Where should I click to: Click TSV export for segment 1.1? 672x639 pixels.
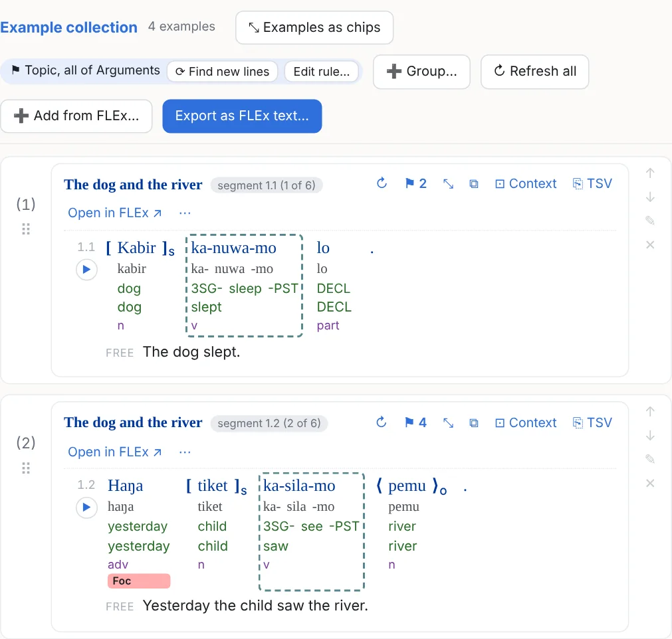[x=592, y=184]
